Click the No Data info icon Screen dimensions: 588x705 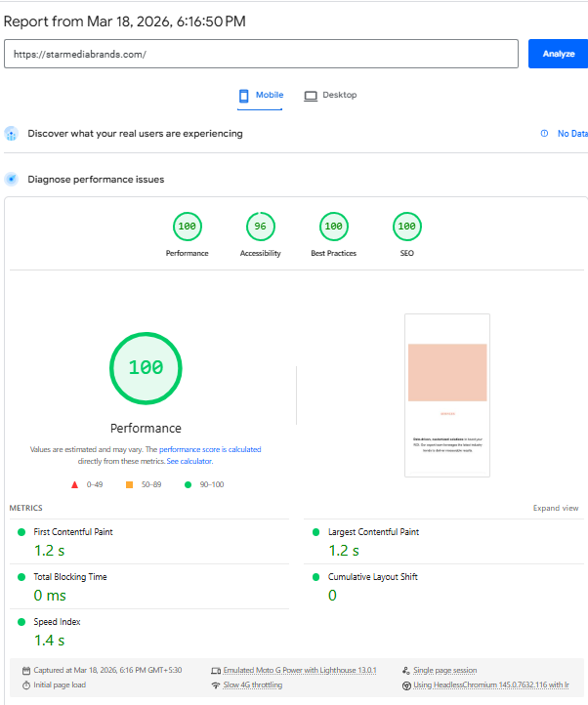[544, 134]
